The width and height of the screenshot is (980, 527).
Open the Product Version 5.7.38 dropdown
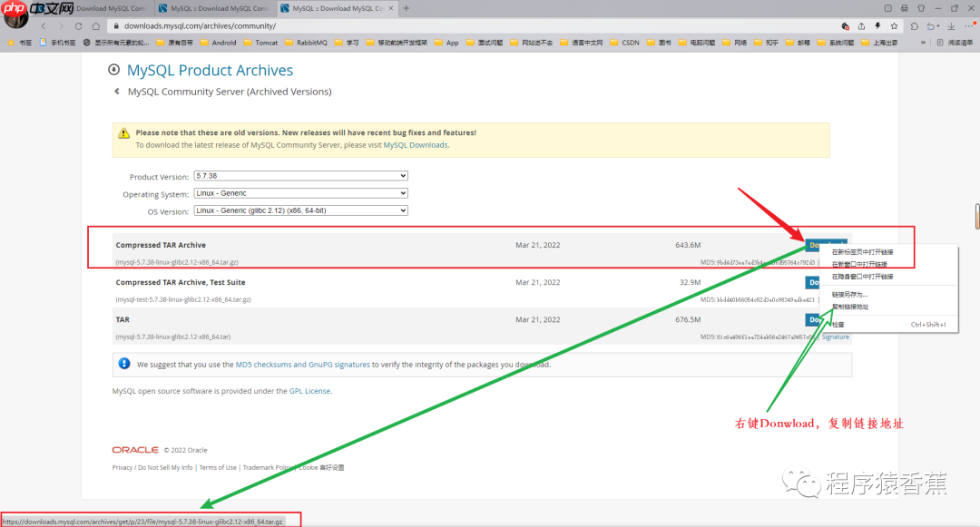tap(300, 176)
